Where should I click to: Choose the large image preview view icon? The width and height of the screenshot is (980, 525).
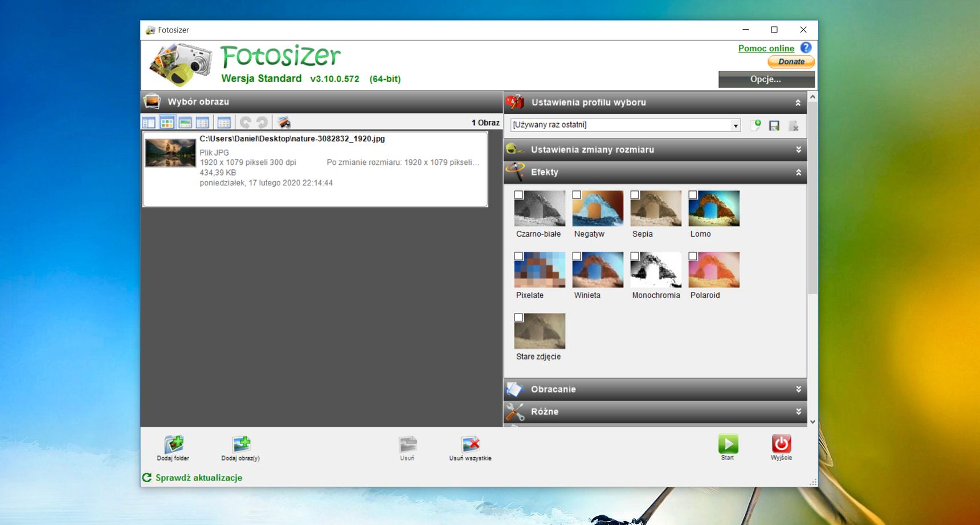(185, 123)
